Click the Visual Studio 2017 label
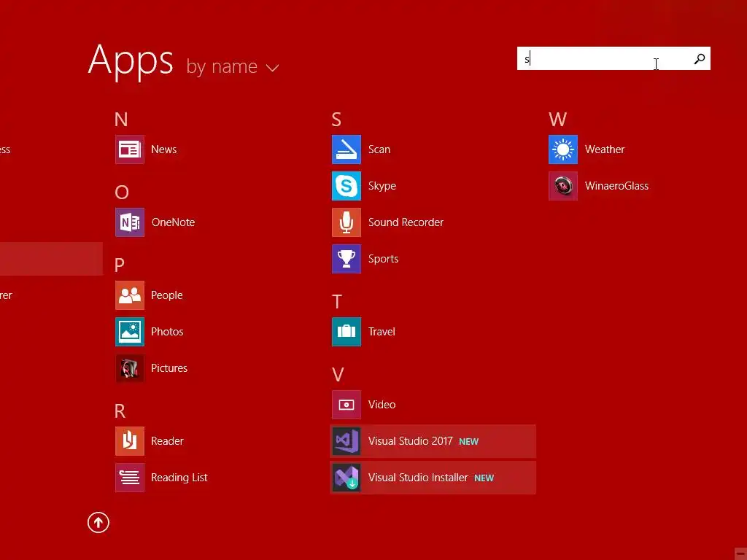 (411, 441)
